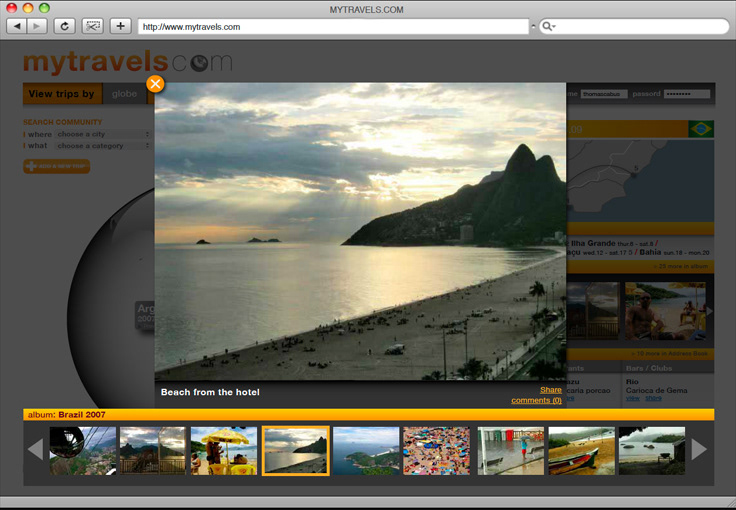Open the balcony view thumbnail

153,451
